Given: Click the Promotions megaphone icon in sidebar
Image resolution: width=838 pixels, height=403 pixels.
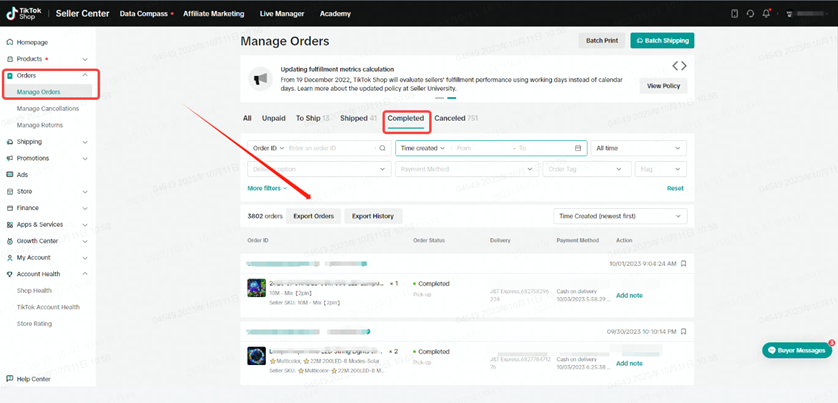Looking at the screenshot, I should [x=10, y=158].
